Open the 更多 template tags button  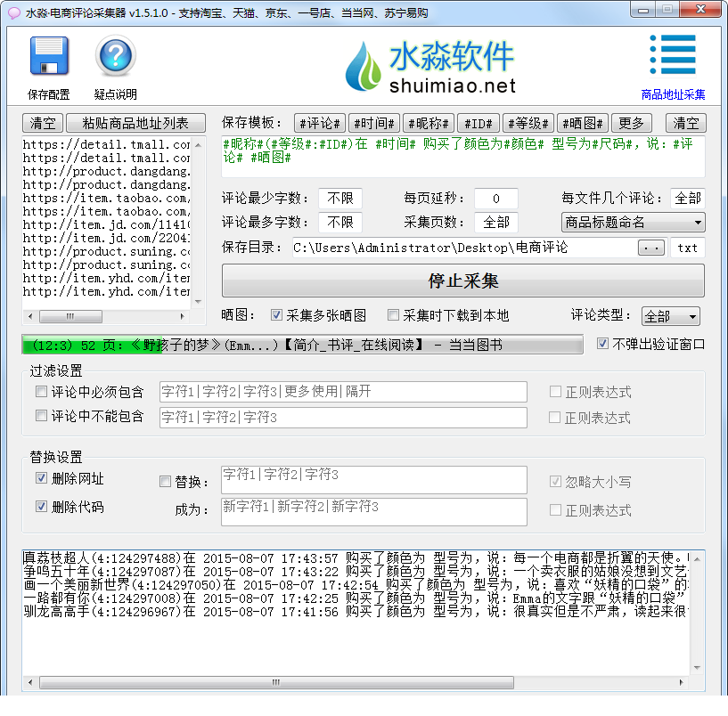click(632, 124)
